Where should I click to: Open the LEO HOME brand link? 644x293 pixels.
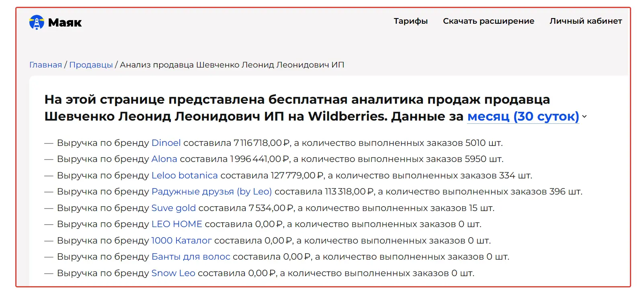click(x=177, y=224)
